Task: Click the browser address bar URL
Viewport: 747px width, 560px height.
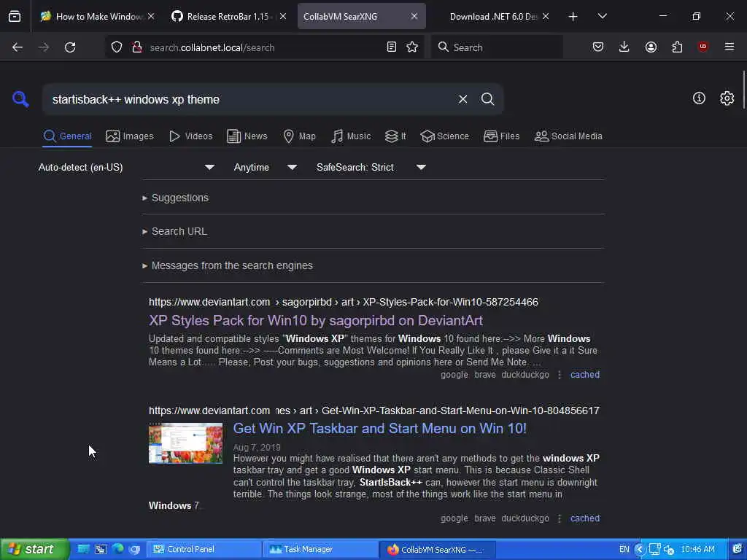Action: [212, 47]
